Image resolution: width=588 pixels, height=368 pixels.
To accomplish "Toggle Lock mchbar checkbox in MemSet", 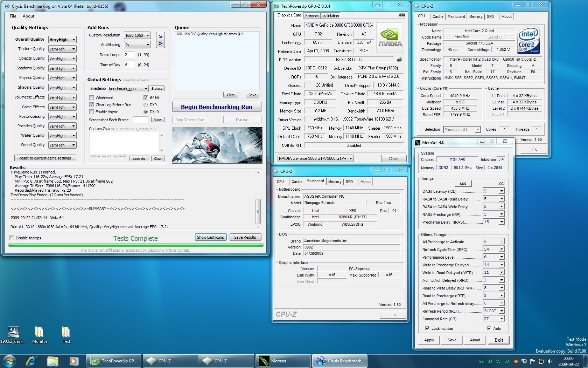I will pos(427,328).
